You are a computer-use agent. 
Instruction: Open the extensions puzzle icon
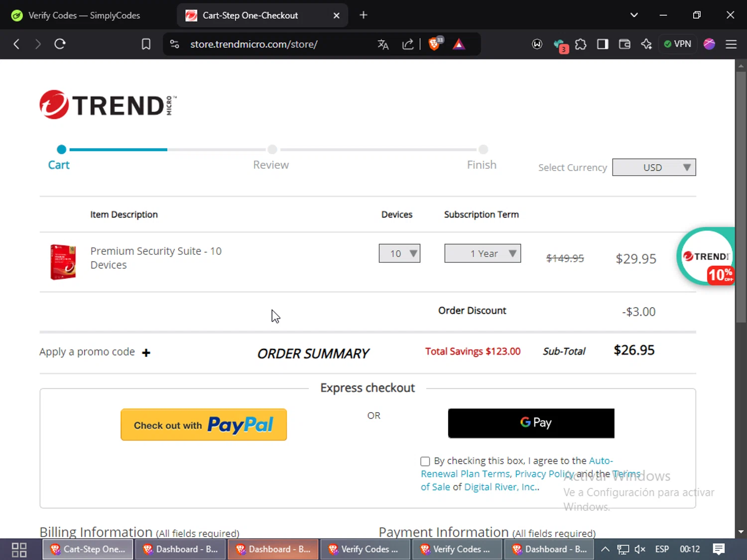coord(581,44)
